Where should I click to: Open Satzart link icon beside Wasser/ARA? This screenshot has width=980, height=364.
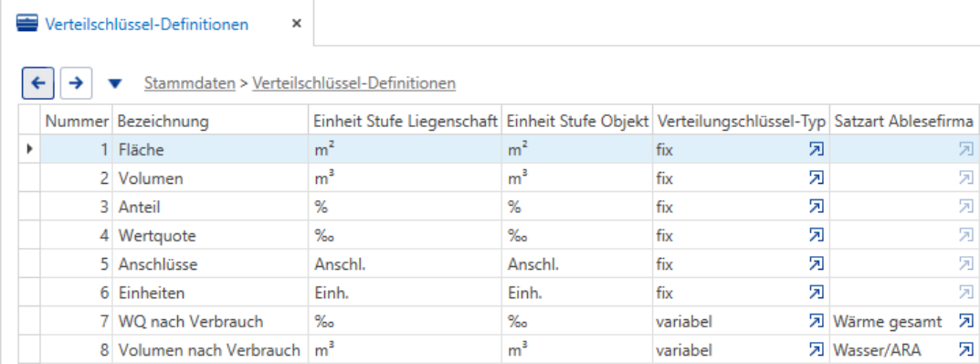click(x=965, y=349)
